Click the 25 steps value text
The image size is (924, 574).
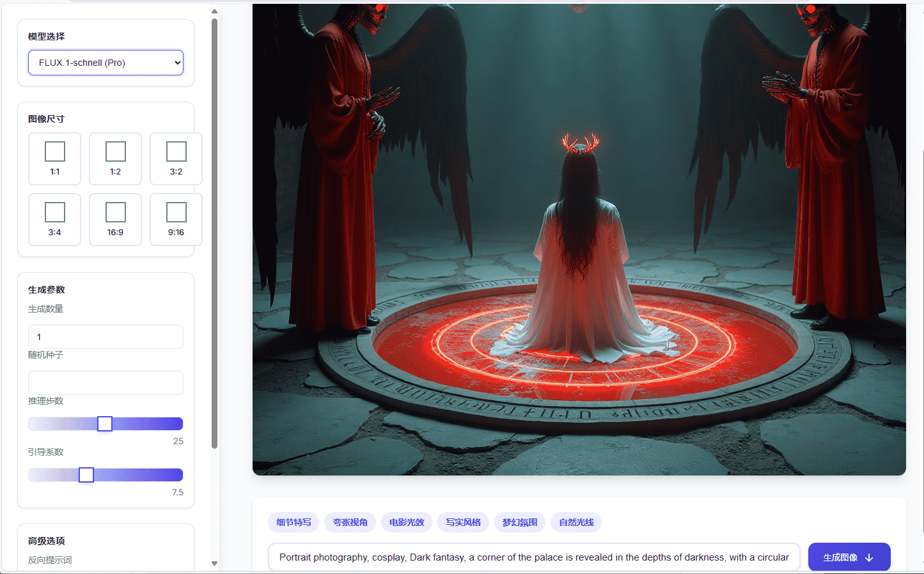click(x=178, y=441)
